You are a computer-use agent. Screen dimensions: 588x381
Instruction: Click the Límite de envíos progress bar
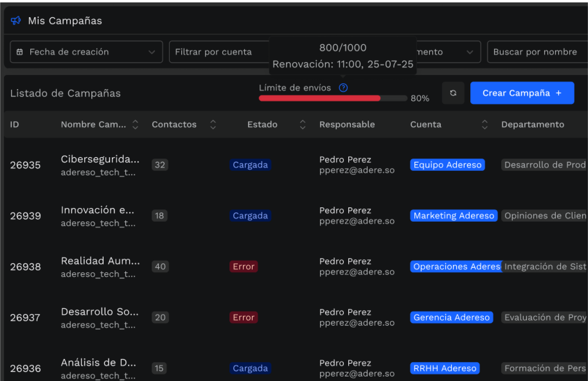point(333,98)
